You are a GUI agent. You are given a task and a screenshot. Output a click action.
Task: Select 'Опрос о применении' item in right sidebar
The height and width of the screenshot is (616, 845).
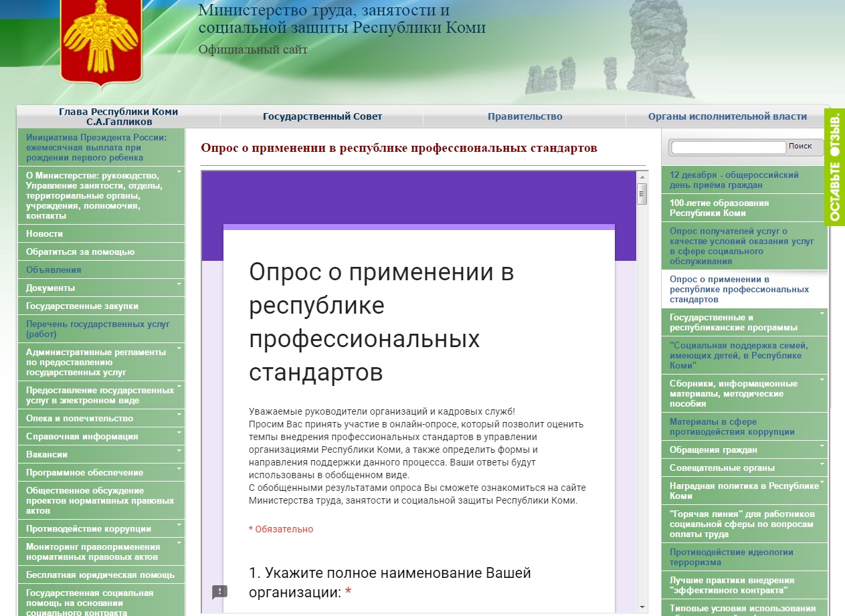tap(744, 290)
